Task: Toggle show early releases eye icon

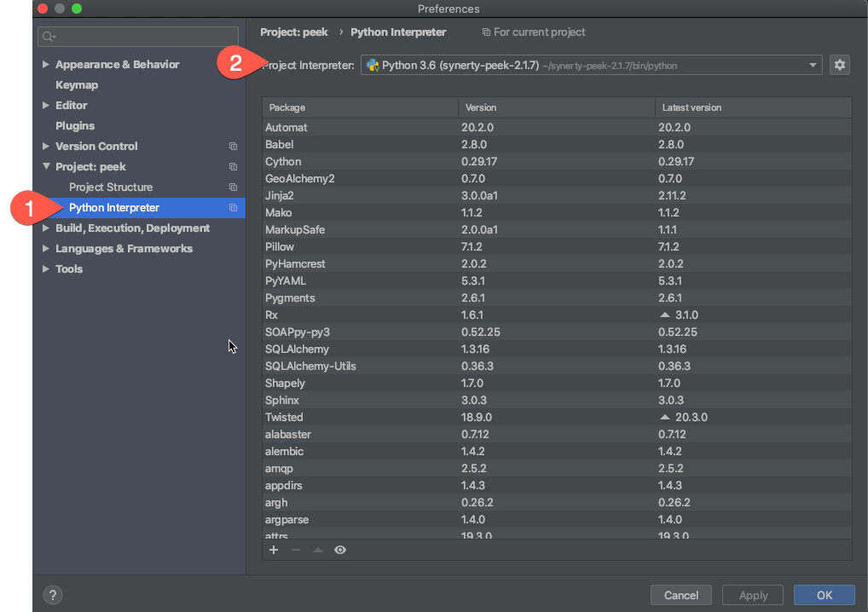Action: (x=340, y=550)
